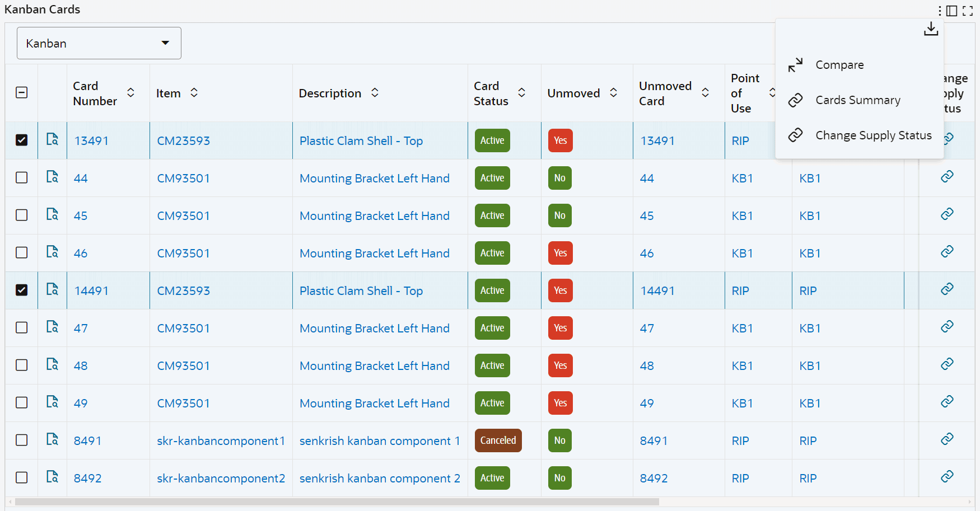980x511 pixels.
Task: Check the checkbox for card 8492
Action: click(x=22, y=477)
